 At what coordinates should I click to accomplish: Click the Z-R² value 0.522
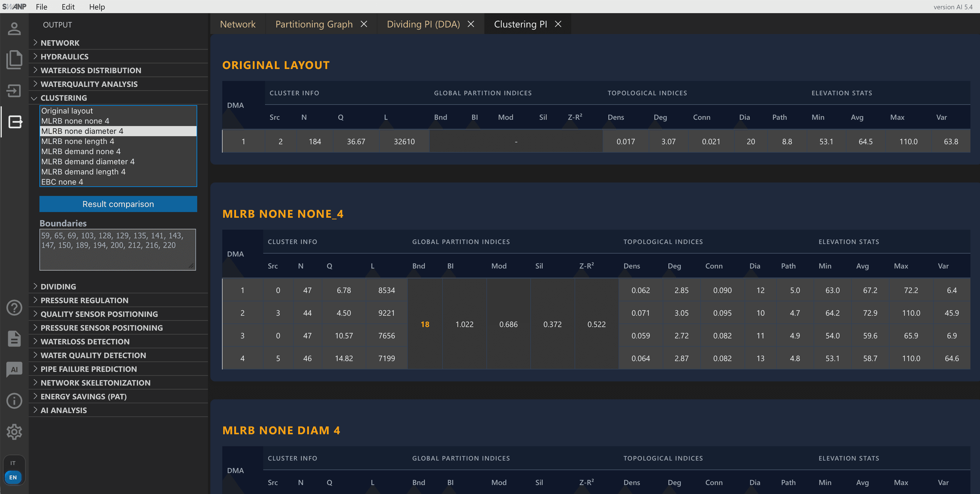click(596, 324)
